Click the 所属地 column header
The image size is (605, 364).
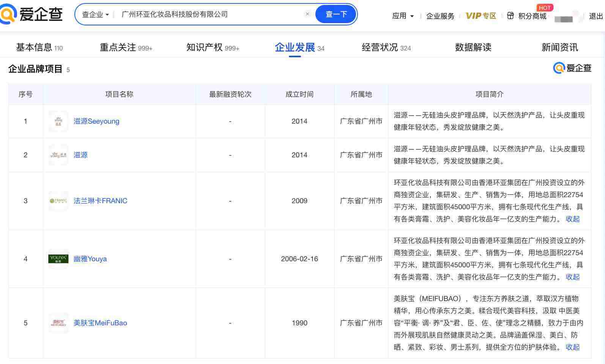[361, 94]
